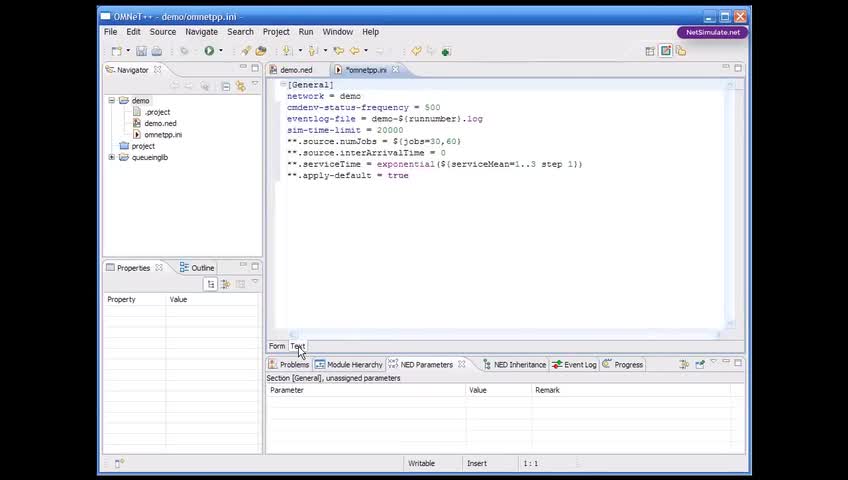The height and width of the screenshot is (480, 848).
Task: Toggle Show Advanced Properties in Properties view
Action: 225,284
